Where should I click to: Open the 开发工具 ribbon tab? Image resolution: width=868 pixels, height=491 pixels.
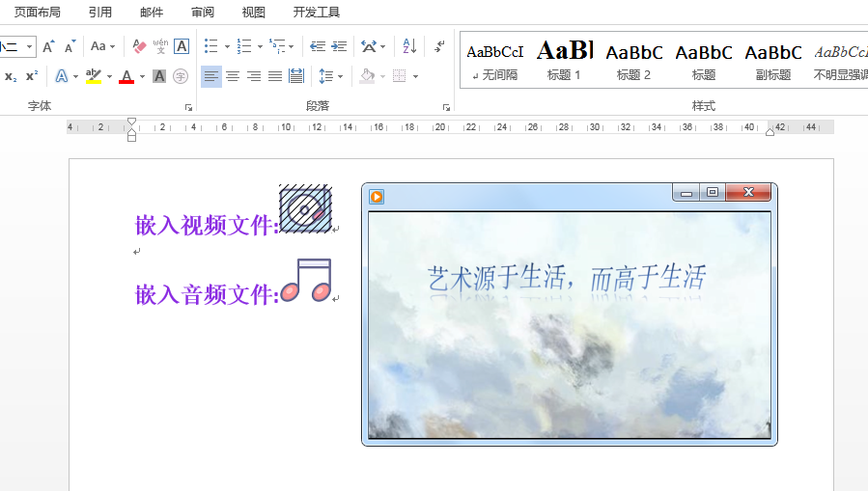[x=316, y=13]
